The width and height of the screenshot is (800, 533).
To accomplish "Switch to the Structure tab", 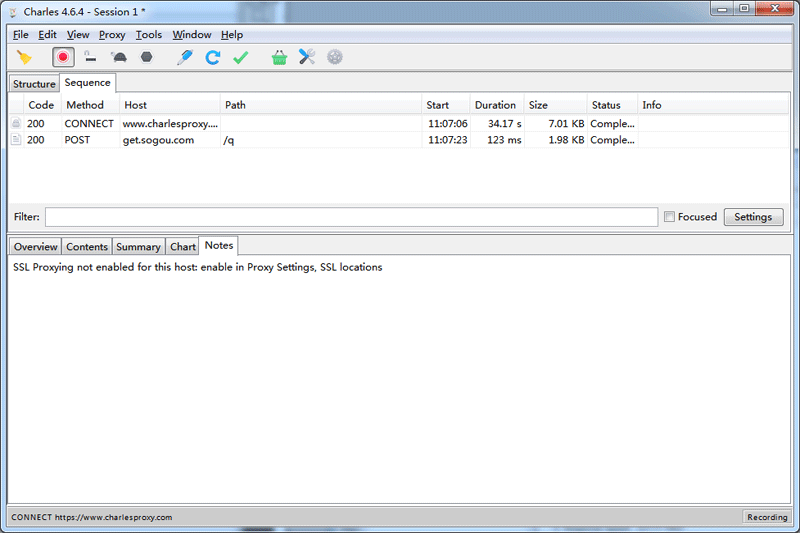I will pyautogui.click(x=34, y=84).
